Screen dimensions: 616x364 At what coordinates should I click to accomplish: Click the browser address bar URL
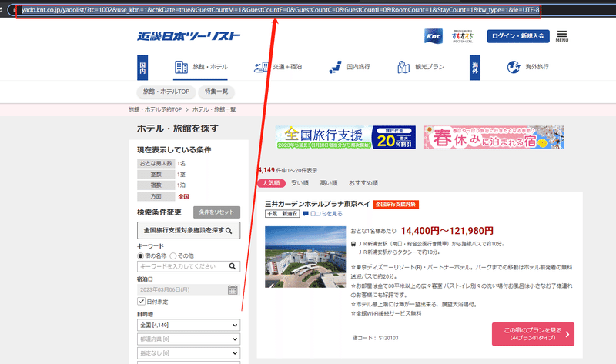280,10
